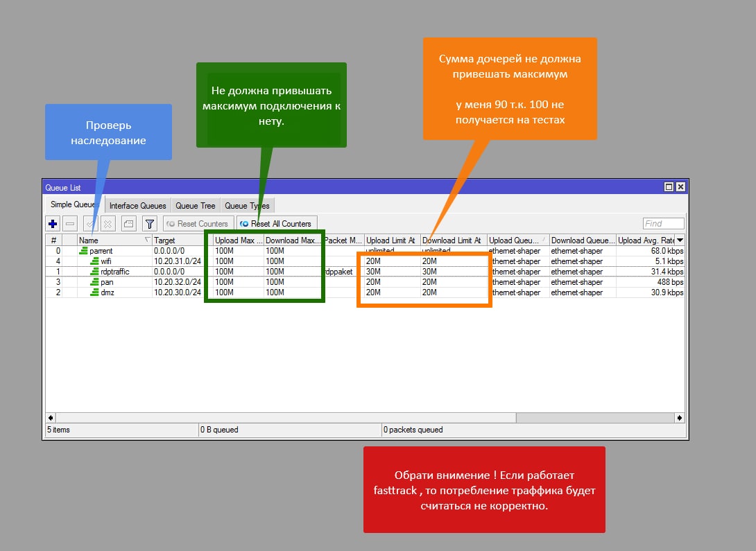Image resolution: width=756 pixels, height=551 pixels.
Task: Sort by the Download Limit At column header
Action: 454,240
